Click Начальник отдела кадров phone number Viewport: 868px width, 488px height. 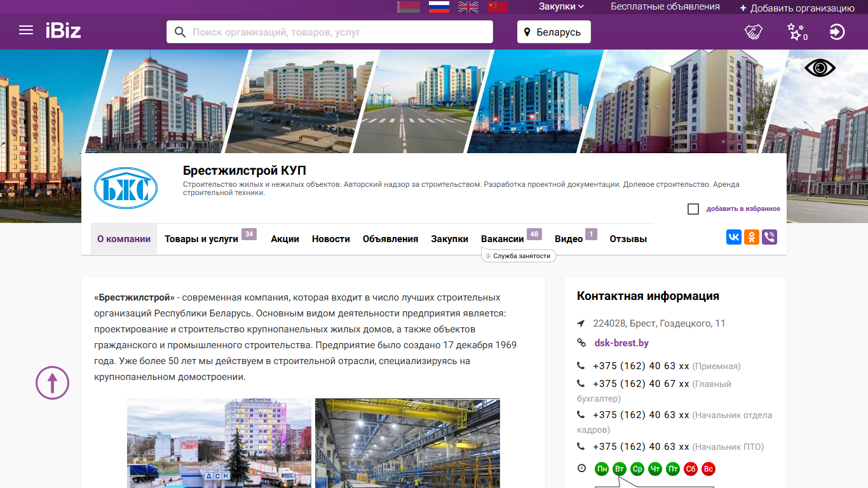[641, 415]
